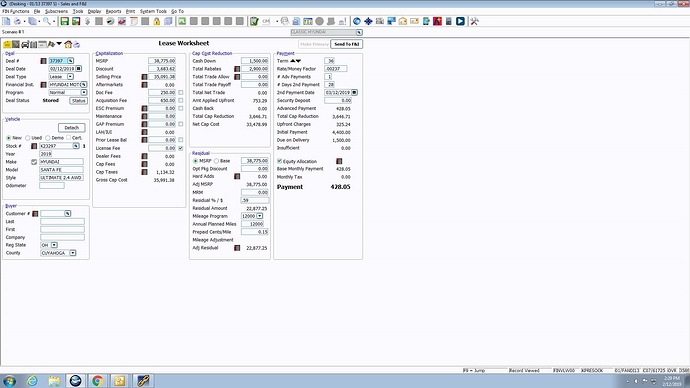The height and width of the screenshot is (388, 690).
Task: Open the Mileage Program dropdown
Action: coord(260,216)
